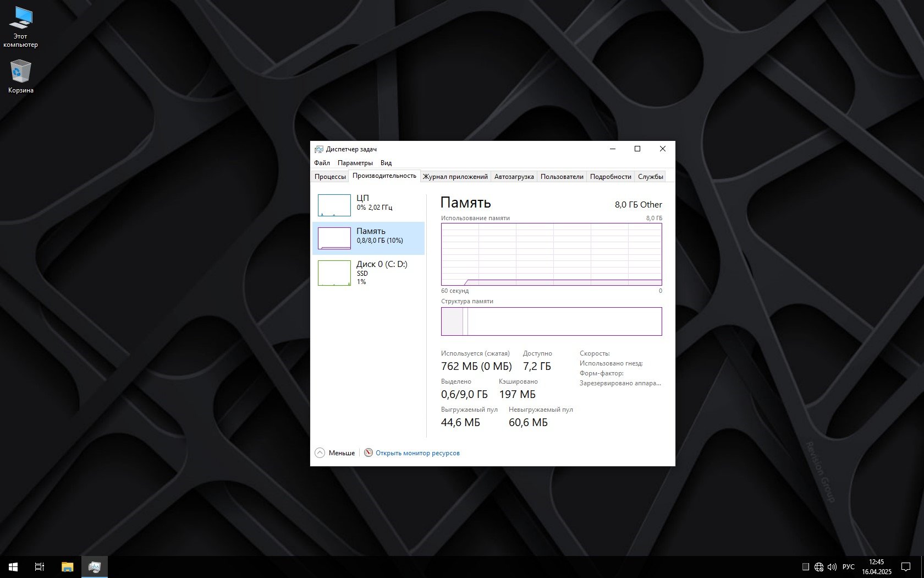This screenshot has height=578, width=924.
Task: Open the volume speaker tray icon
Action: (832, 567)
